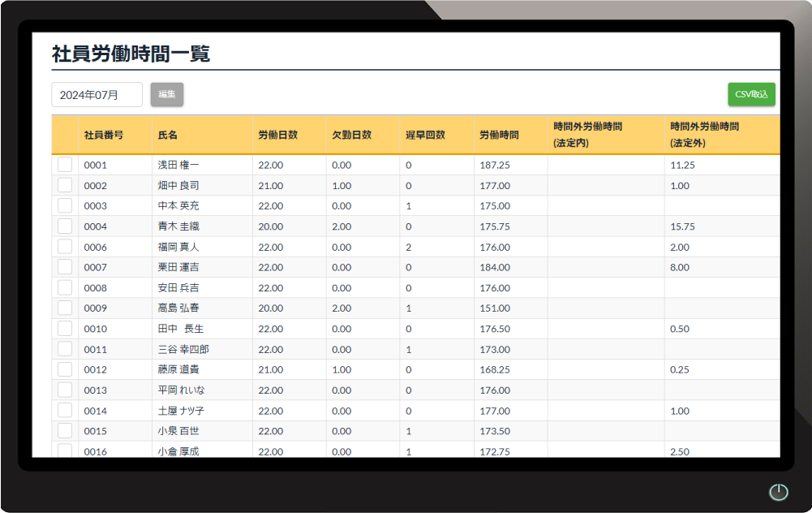Select the name cell 浅田 権一
812x513 pixels.
pos(178,165)
